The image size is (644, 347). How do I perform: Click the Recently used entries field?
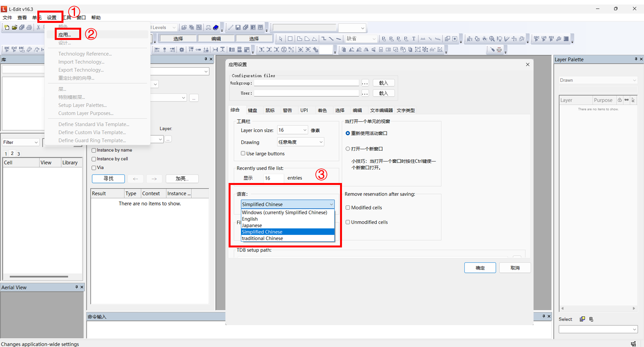coord(273,178)
